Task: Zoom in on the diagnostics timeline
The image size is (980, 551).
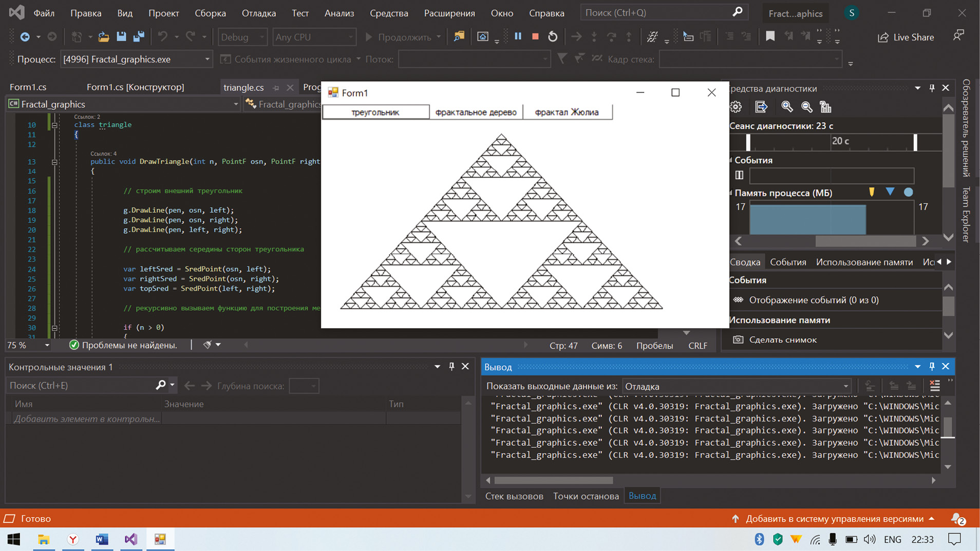Action: point(786,107)
